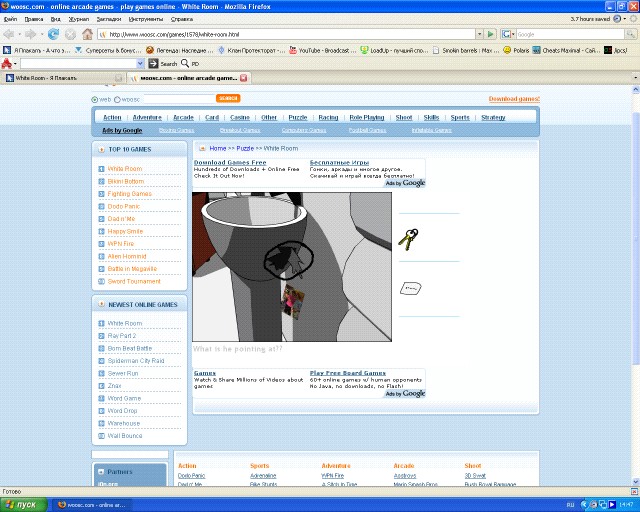Screen dimensions: 640x512
Task: Expand the PDF toolbar combo box arrow
Action: [x=140, y=63]
